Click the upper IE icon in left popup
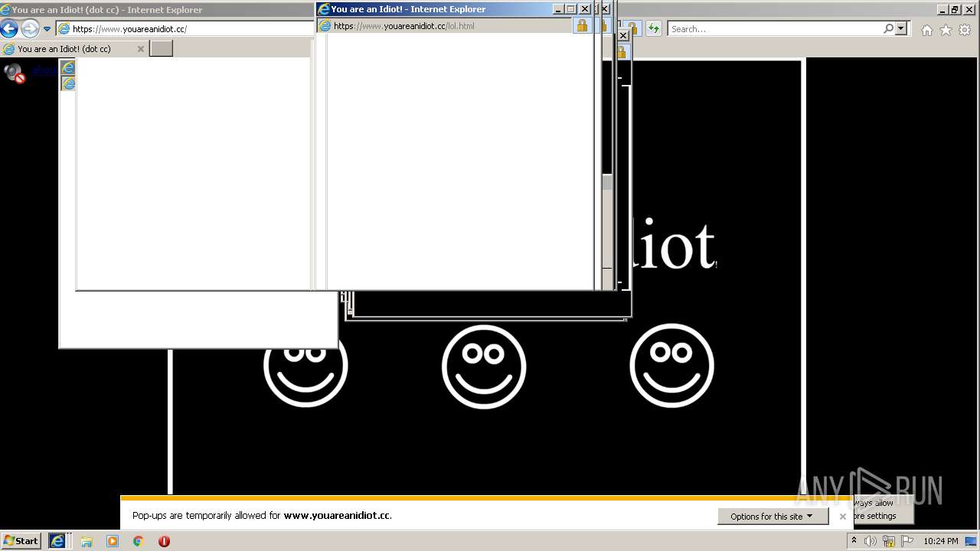The image size is (980, 551). click(x=68, y=68)
